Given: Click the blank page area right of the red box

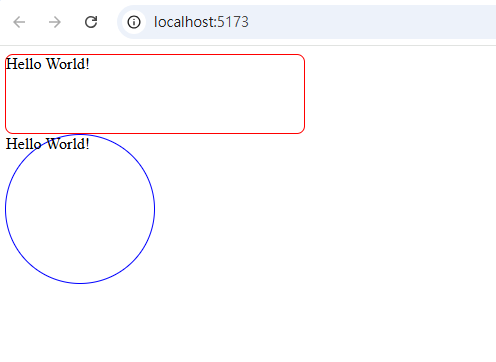Looking at the screenshot, I should [x=400, y=94].
